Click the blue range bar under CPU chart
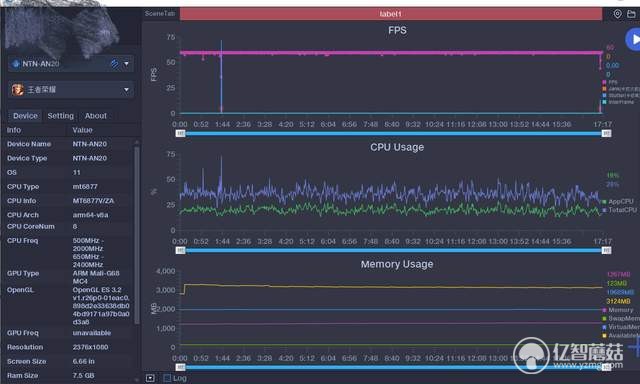This screenshot has width=640, height=384. tap(393, 251)
